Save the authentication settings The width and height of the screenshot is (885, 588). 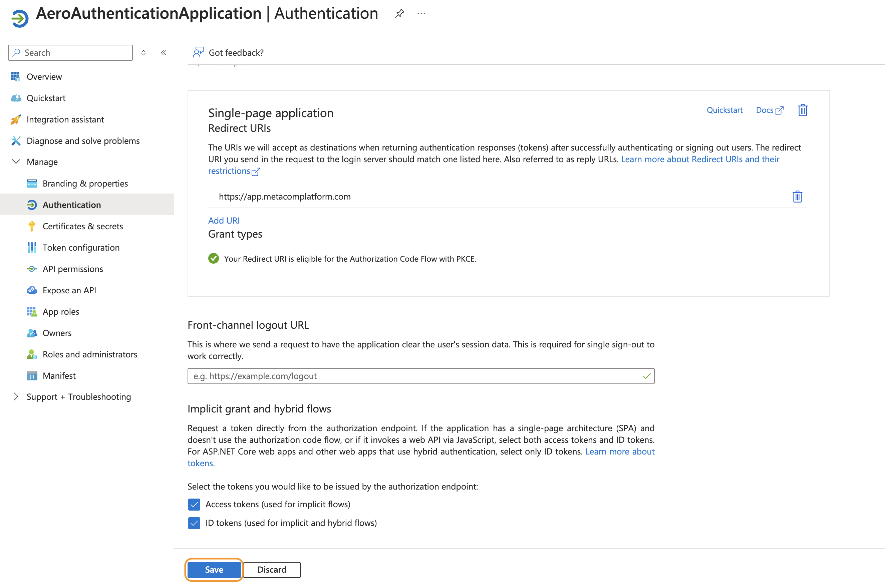(214, 570)
